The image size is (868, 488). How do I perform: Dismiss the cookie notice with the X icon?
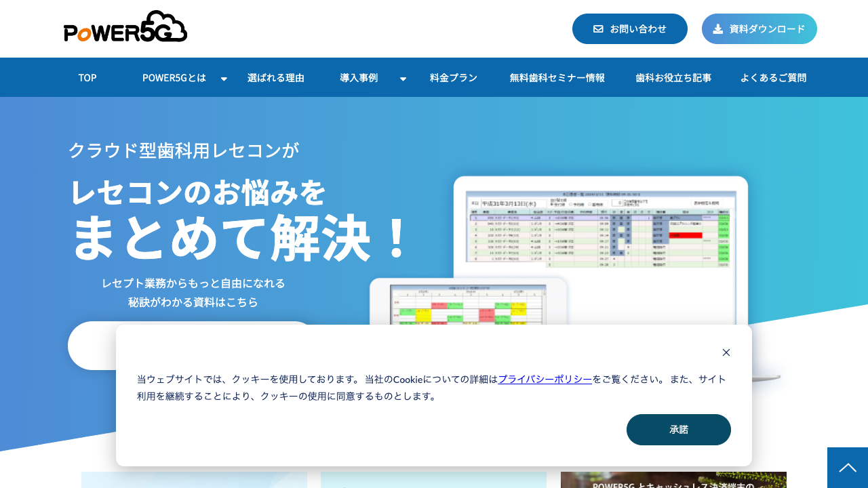tap(726, 352)
